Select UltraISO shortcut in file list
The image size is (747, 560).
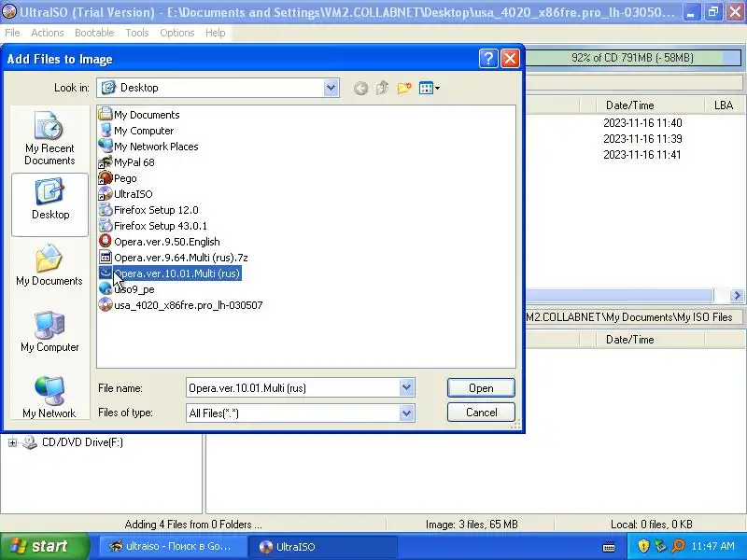[x=125, y=194]
